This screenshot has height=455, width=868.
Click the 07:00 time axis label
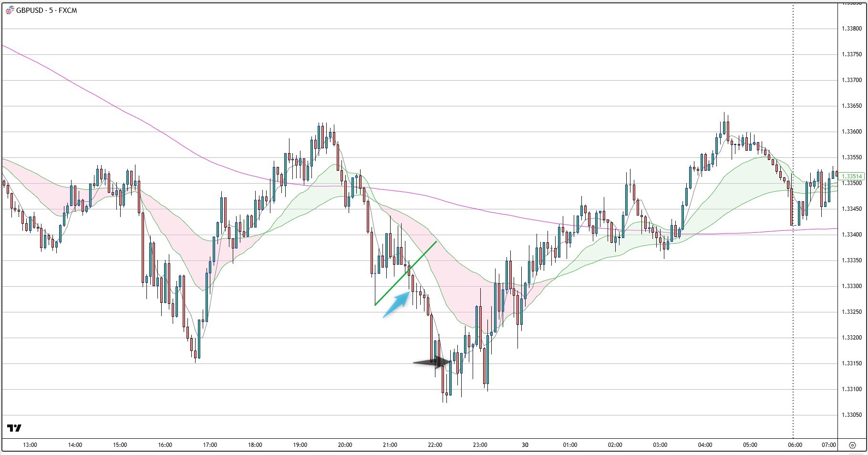click(829, 445)
